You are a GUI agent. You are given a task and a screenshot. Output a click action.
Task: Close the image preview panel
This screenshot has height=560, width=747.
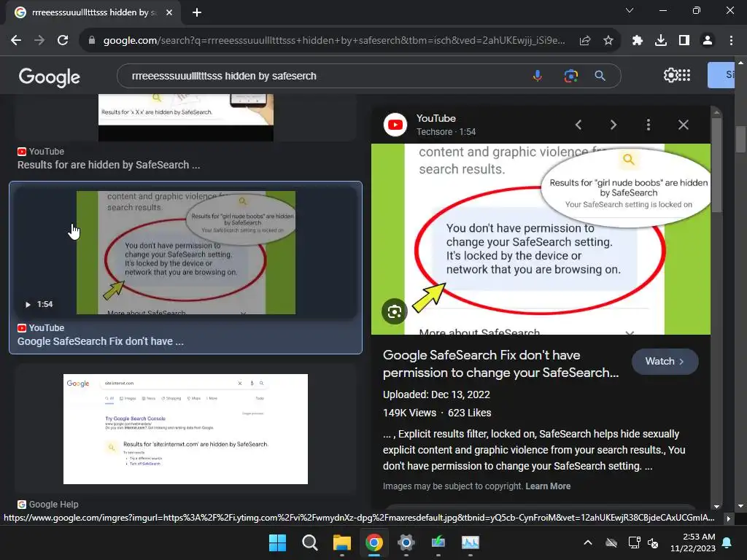(683, 125)
